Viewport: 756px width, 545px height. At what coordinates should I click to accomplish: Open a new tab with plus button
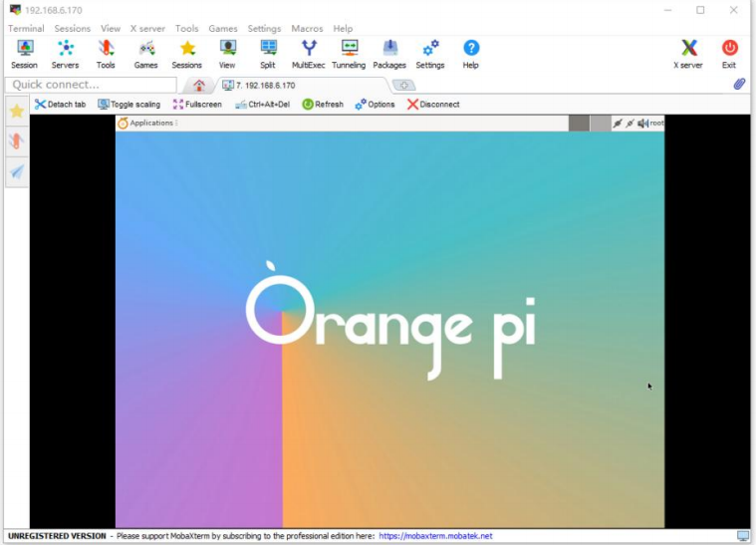click(x=404, y=86)
